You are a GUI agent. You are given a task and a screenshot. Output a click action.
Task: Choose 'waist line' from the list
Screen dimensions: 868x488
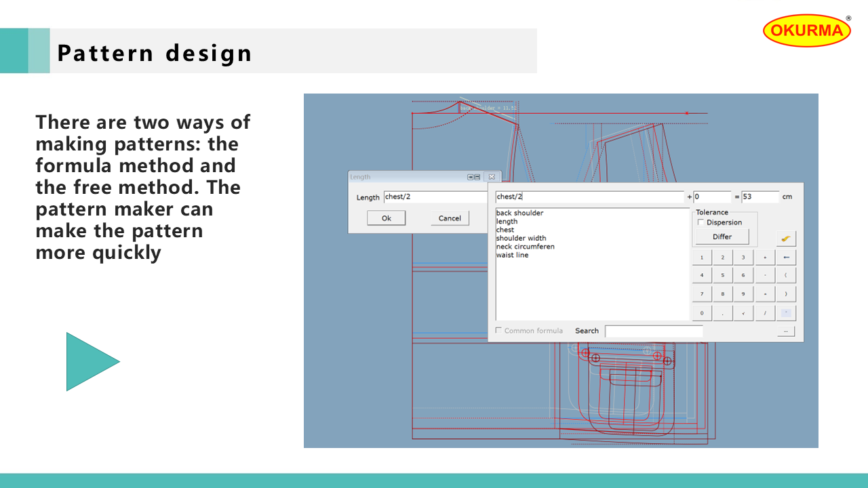pos(512,255)
